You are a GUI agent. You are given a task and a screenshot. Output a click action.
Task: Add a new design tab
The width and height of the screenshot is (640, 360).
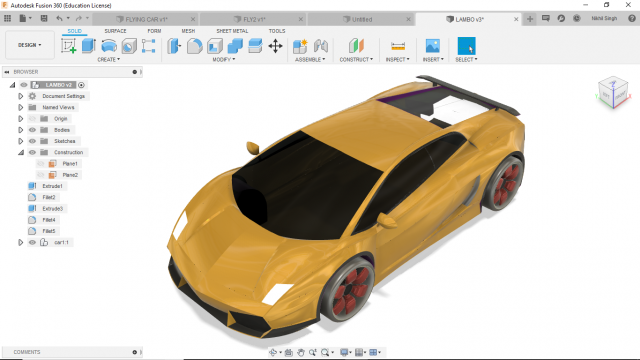pyautogui.click(x=530, y=19)
